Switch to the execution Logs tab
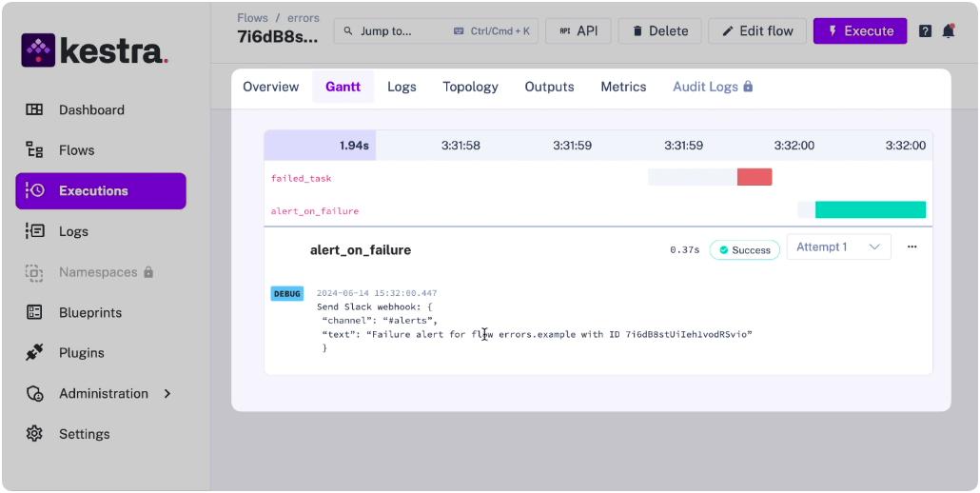This screenshot has width=980, height=493. point(402,87)
